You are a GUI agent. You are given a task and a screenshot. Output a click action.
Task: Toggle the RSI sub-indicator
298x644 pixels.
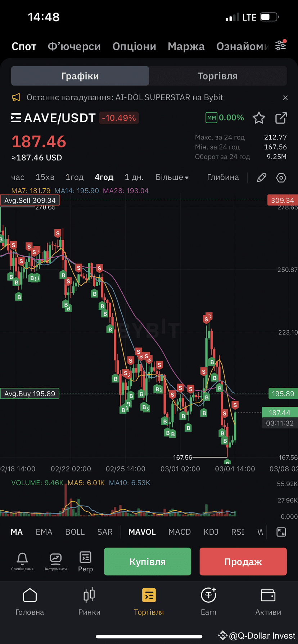tap(238, 532)
